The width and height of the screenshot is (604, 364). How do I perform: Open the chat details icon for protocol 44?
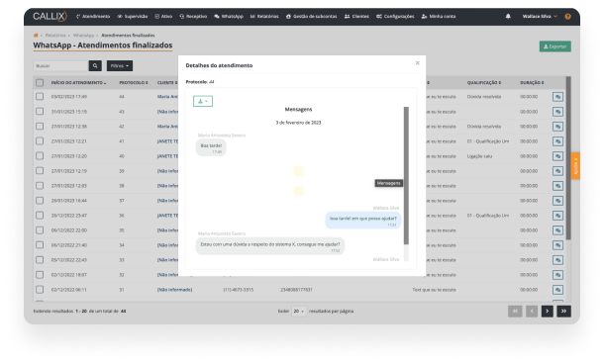click(x=557, y=97)
